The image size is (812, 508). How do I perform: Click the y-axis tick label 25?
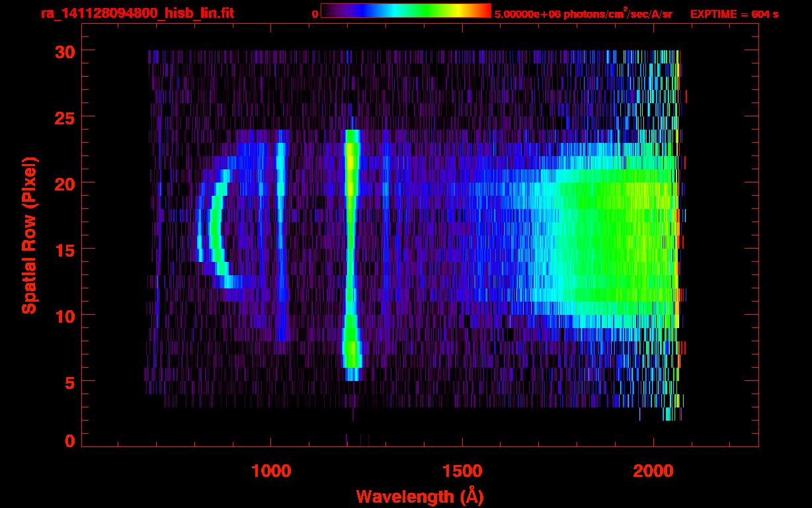[65, 117]
